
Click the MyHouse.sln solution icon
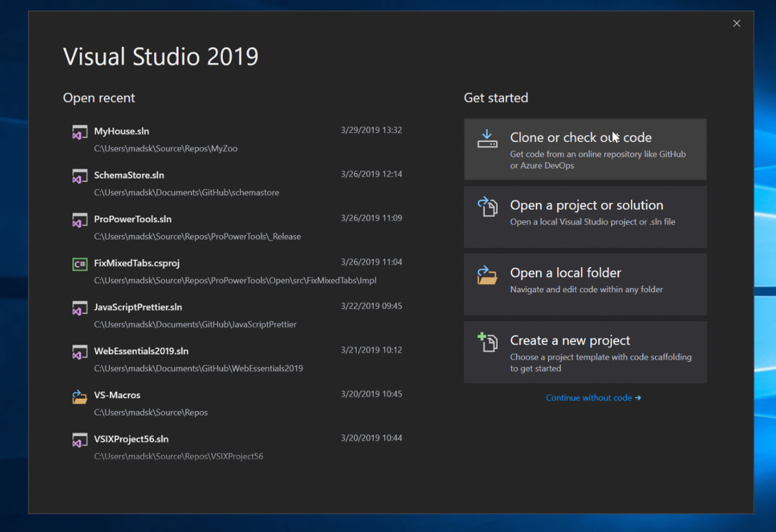[x=80, y=132]
